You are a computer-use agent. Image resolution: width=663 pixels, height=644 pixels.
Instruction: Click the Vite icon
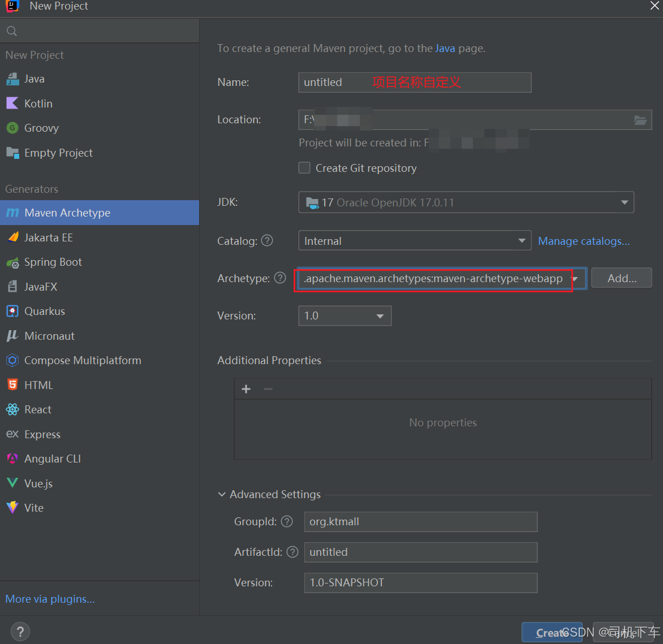[12, 508]
